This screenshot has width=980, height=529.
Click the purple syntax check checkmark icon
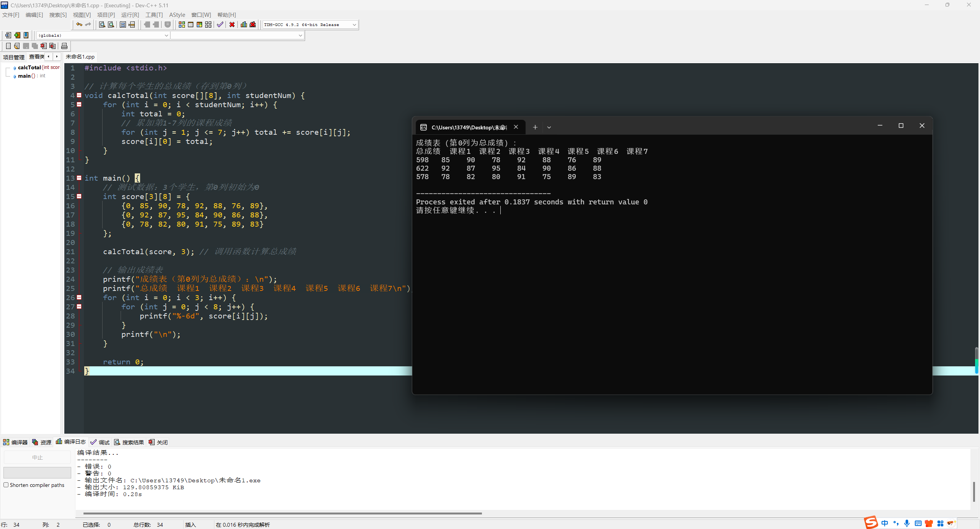(x=220, y=24)
